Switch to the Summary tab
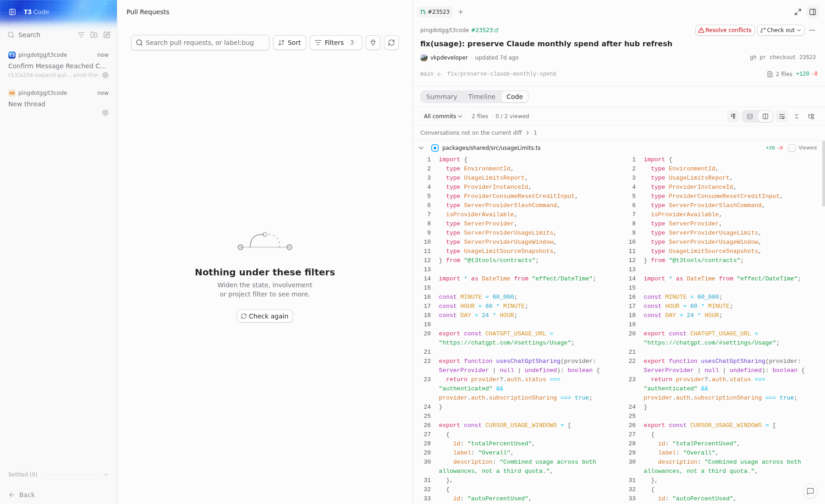The width and height of the screenshot is (825, 504). pyautogui.click(x=441, y=97)
